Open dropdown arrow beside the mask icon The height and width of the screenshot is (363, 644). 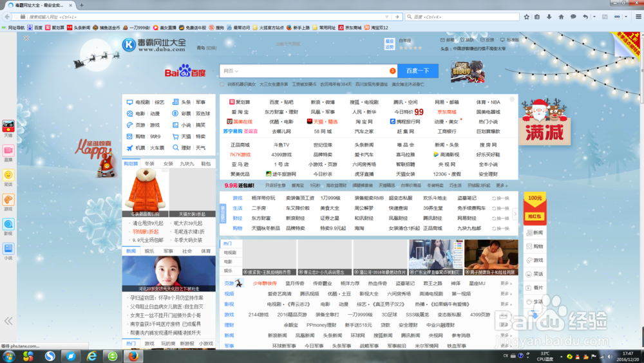click(626, 17)
